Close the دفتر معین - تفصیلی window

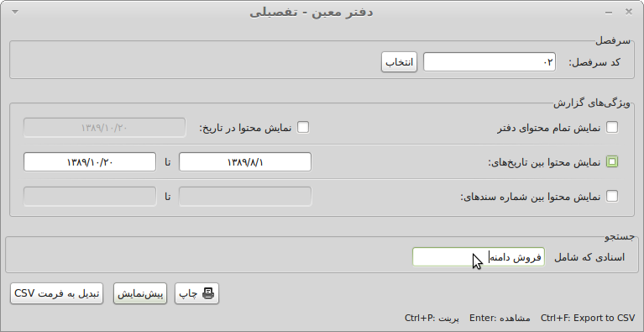pyautogui.click(x=628, y=12)
